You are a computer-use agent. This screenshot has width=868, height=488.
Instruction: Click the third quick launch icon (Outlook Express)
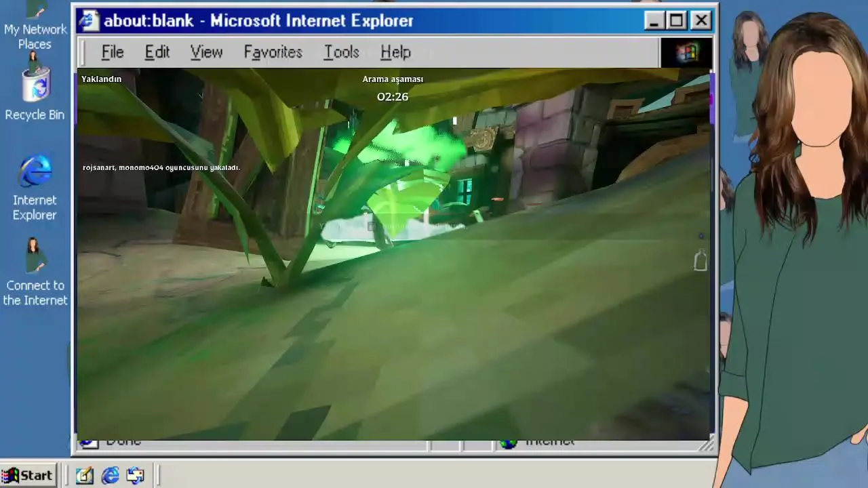(135, 476)
